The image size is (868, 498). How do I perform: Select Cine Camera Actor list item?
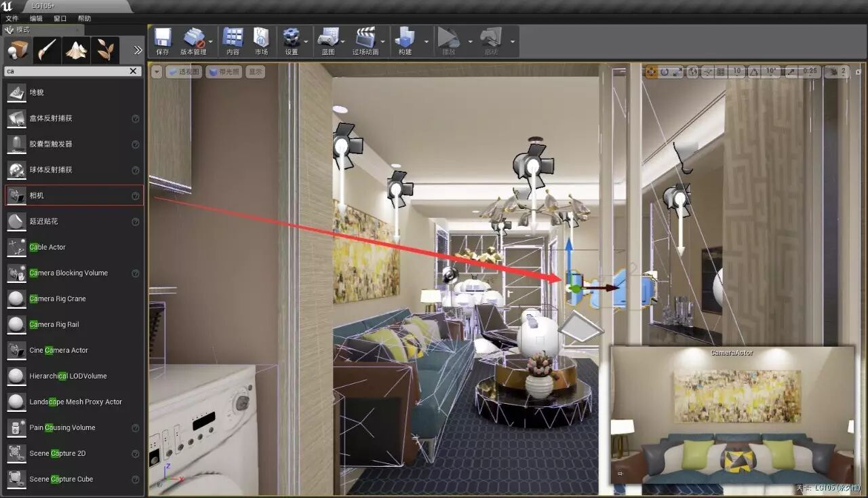click(x=74, y=351)
